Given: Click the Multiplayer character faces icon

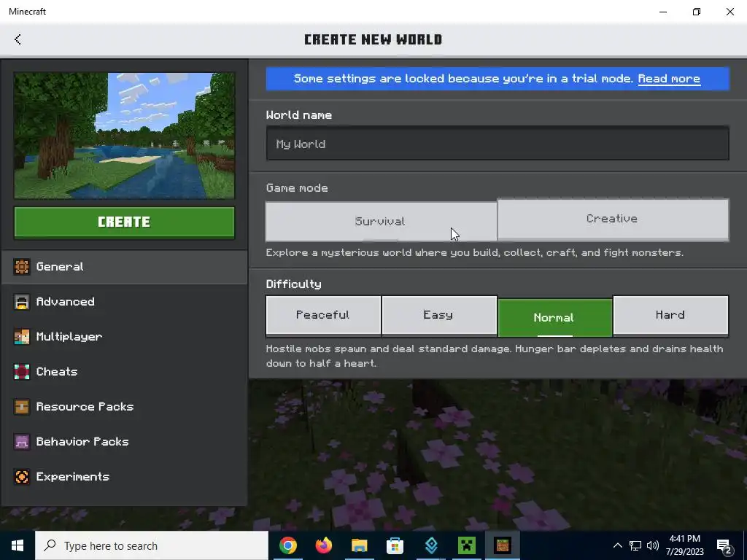Looking at the screenshot, I should coord(21,337).
